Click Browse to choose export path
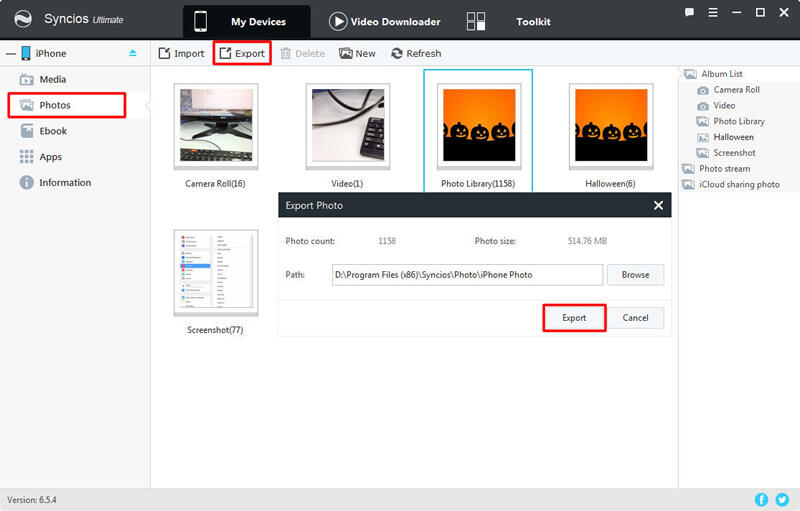 pyautogui.click(x=635, y=275)
